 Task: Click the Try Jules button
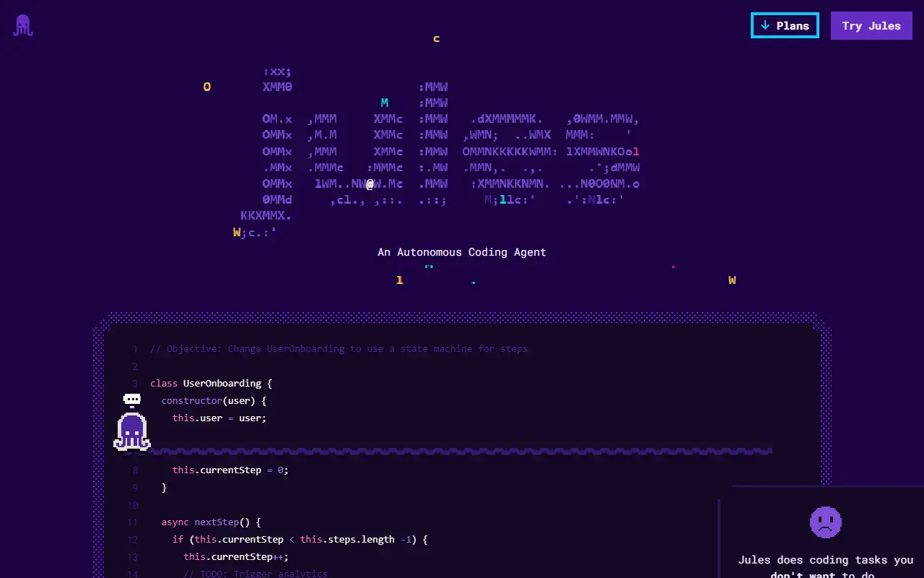pos(871,25)
